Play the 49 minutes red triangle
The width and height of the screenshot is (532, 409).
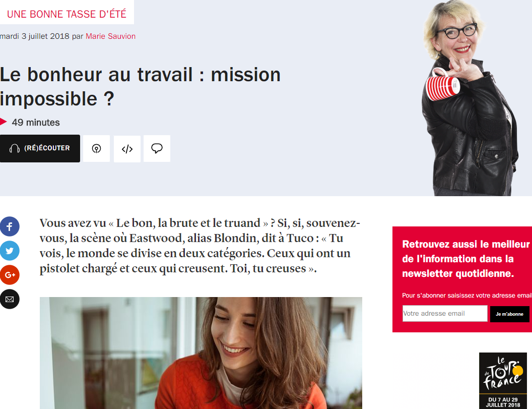[3, 122]
